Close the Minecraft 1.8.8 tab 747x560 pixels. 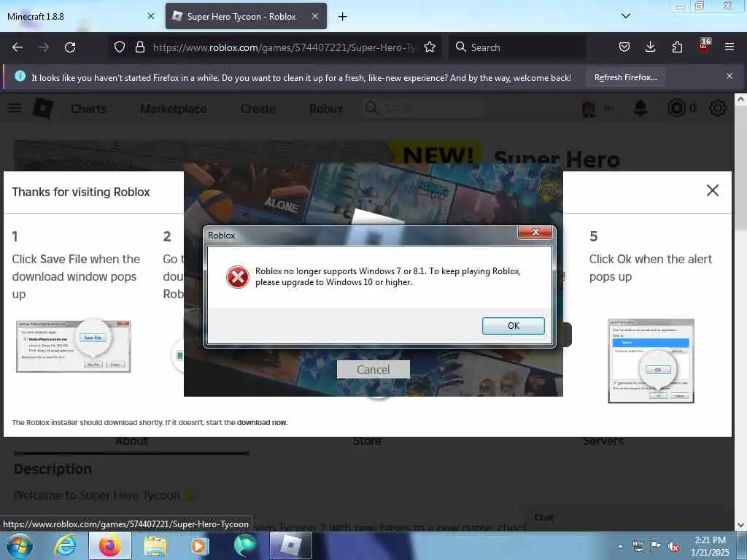[x=150, y=16]
